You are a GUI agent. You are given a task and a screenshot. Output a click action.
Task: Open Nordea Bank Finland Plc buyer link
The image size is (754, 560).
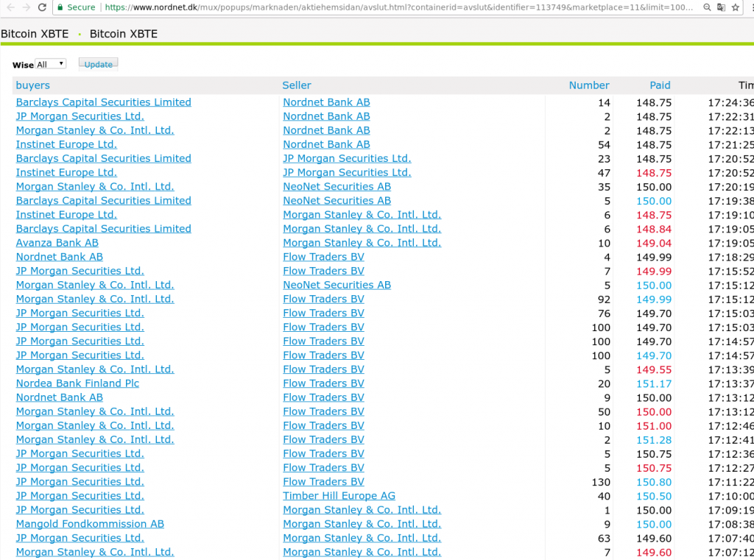[x=77, y=383]
